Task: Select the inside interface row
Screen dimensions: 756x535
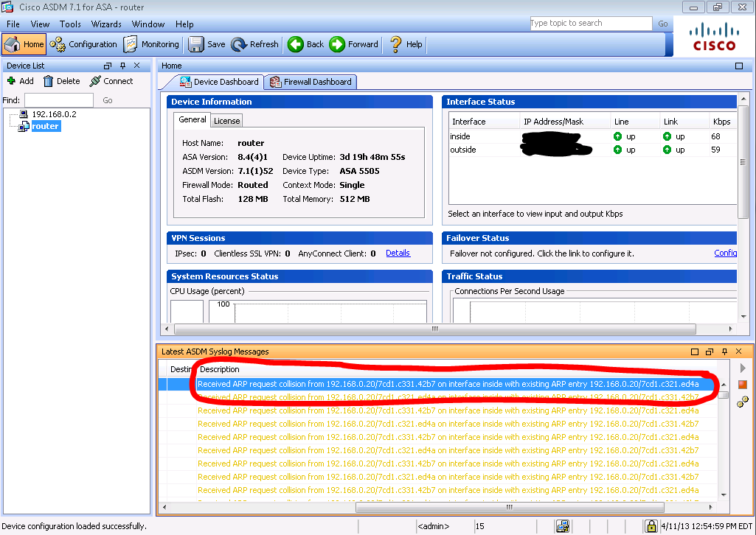Action: (x=592, y=136)
